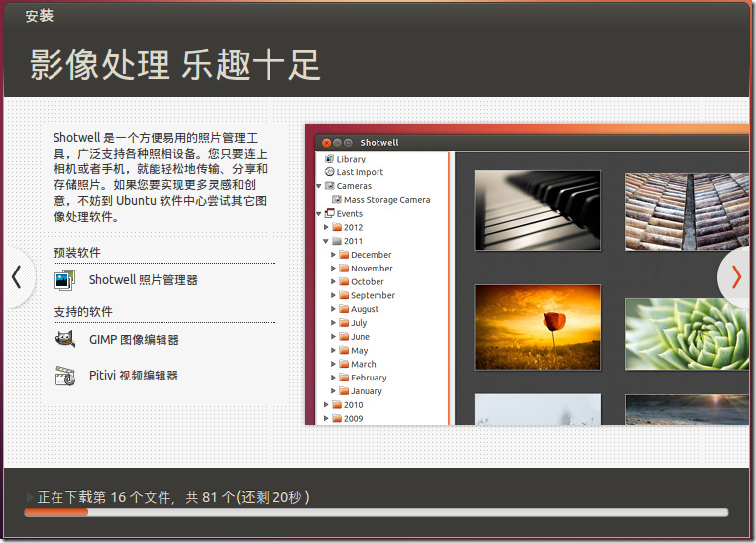The height and width of the screenshot is (543, 756).
Task: Select the January event
Action: (367, 391)
